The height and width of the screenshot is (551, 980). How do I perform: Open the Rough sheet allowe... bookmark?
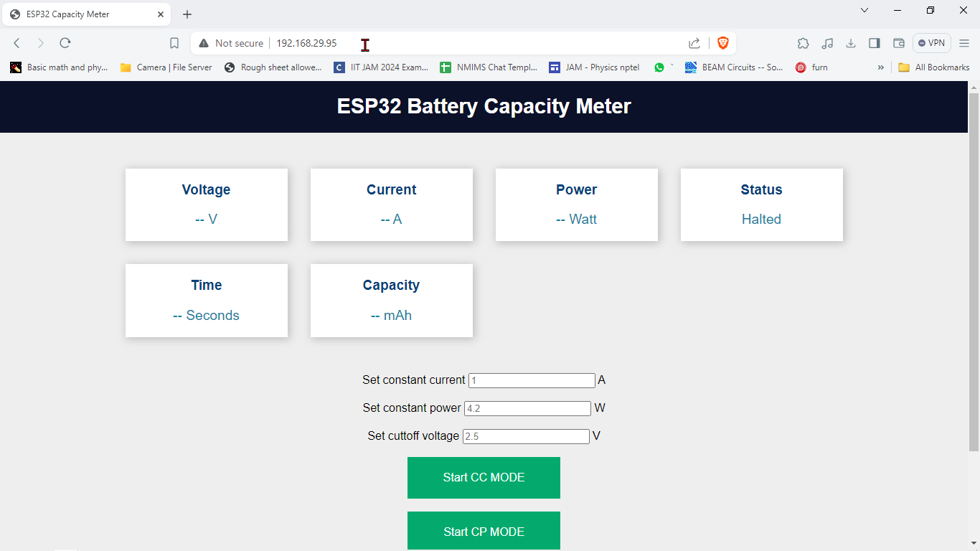273,67
